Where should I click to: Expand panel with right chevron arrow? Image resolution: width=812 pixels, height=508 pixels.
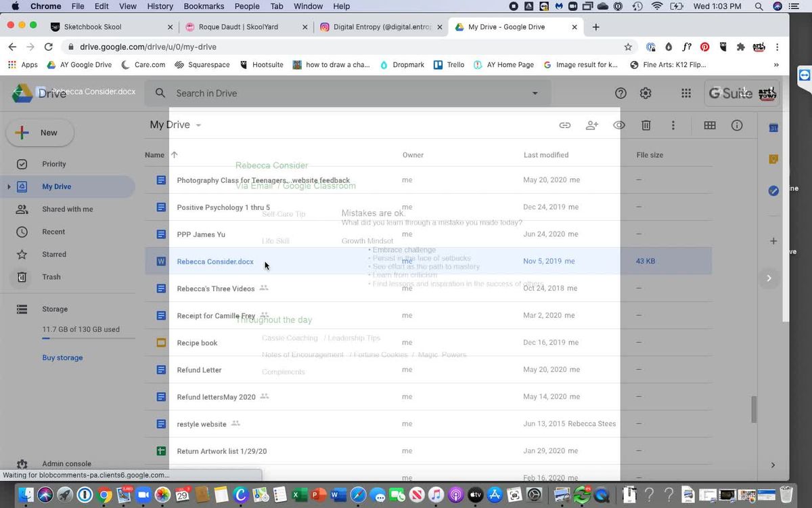[x=769, y=278]
